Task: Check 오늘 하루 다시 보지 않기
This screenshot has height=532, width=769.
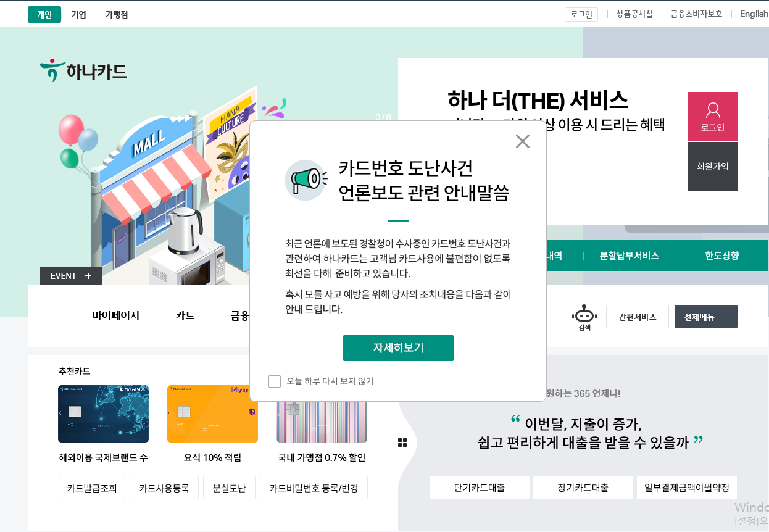Action: click(275, 381)
